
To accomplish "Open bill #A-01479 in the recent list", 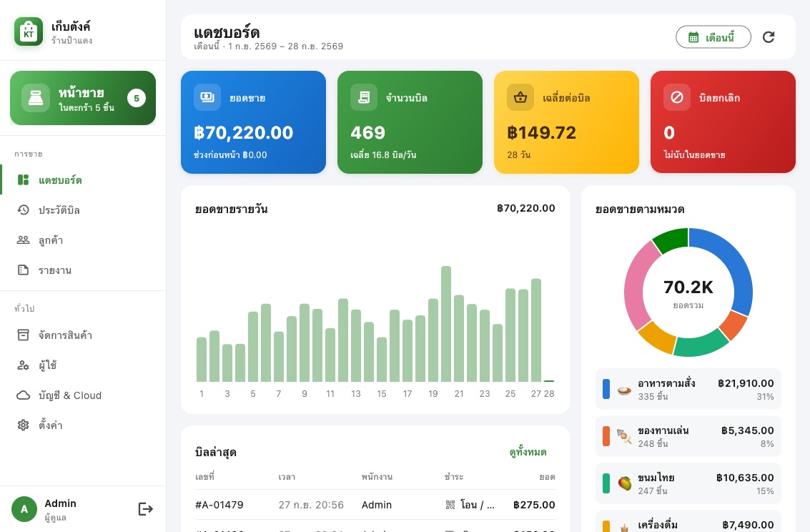I will pos(375,505).
